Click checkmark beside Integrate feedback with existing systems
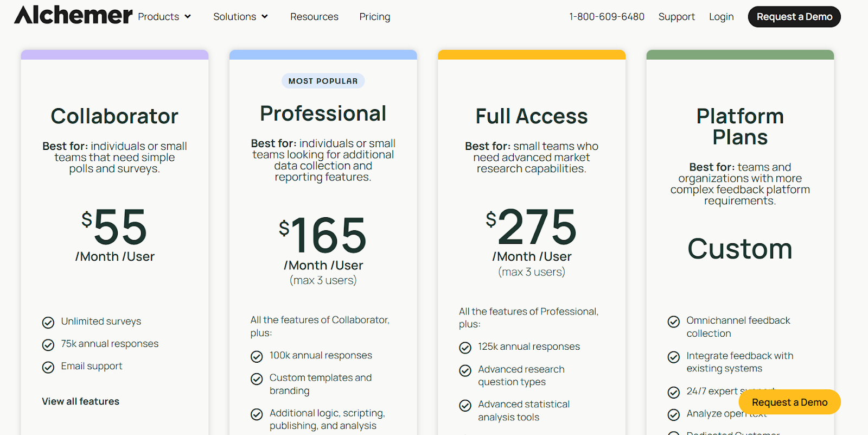 pos(673,357)
